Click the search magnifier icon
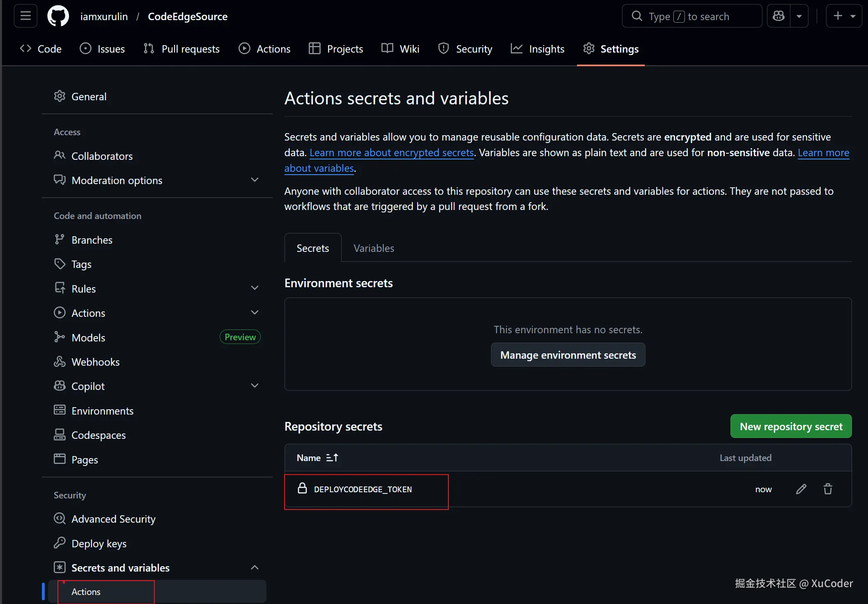This screenshot has height=604, width=868. (x=637, y=16)
